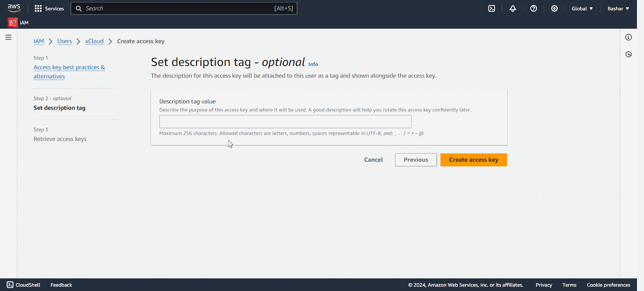Click the Step 3 label
This screenshot has width=644, height=291.
click(x=41, y=129)
